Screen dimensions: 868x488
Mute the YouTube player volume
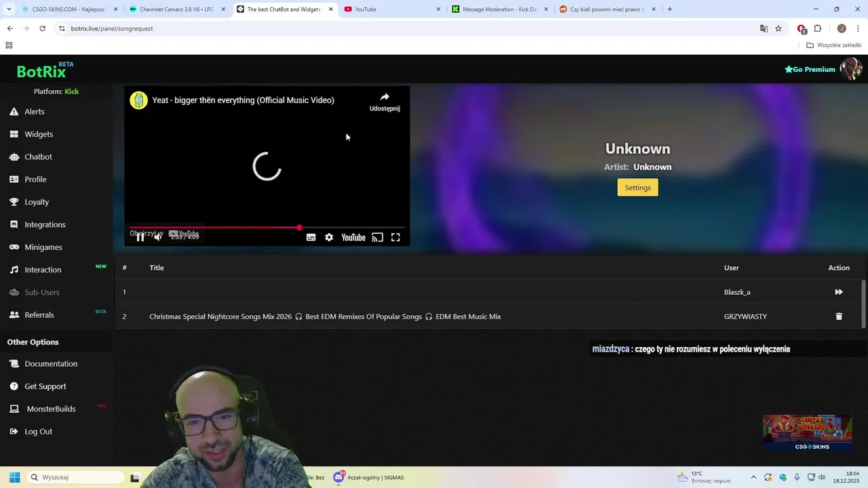point(158,237)
